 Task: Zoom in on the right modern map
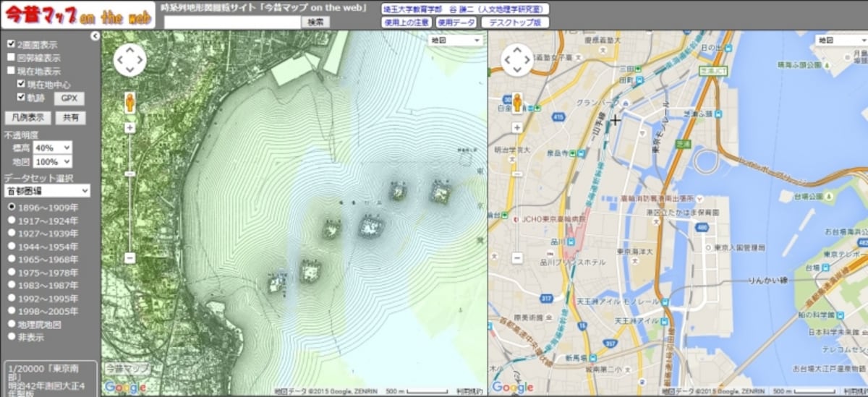517,127
